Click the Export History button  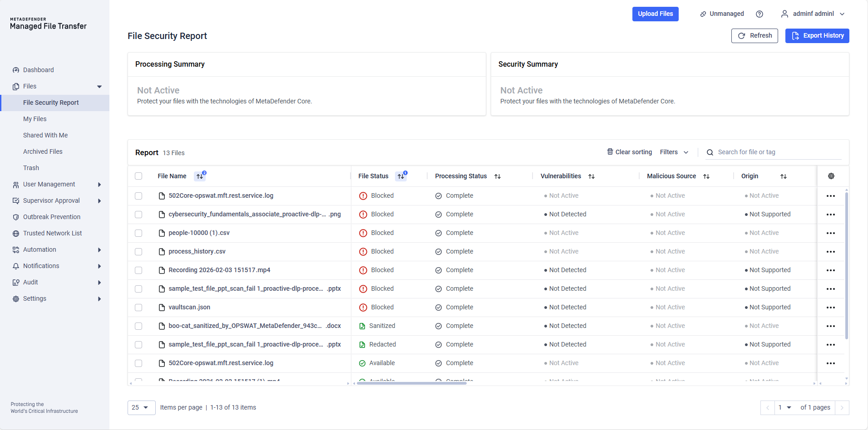coord(817,36)
